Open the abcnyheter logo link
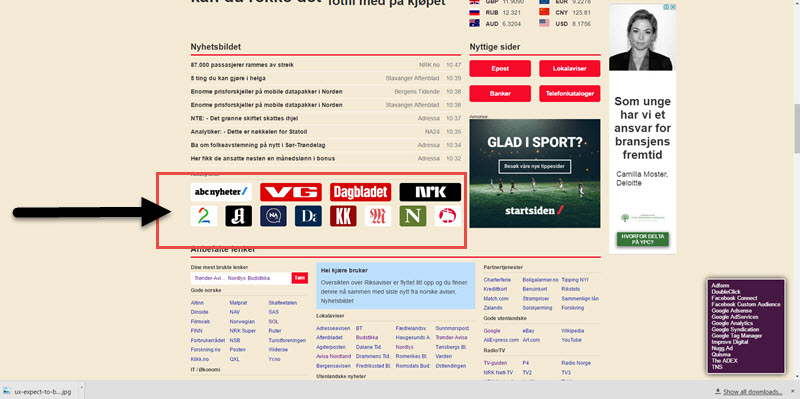Image resolution: width=800 pixels, height=399 pixels. tap(221, 192)
